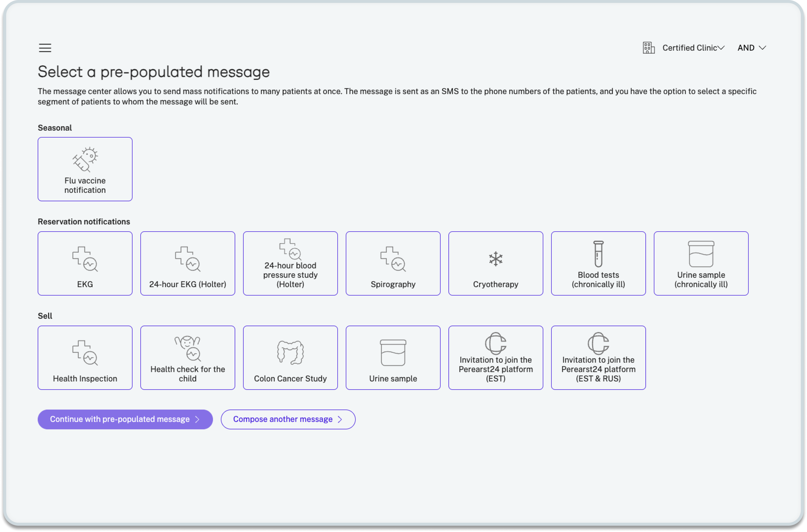Select Invitation to join Perearst24 (EST & RUS) text

598,369
